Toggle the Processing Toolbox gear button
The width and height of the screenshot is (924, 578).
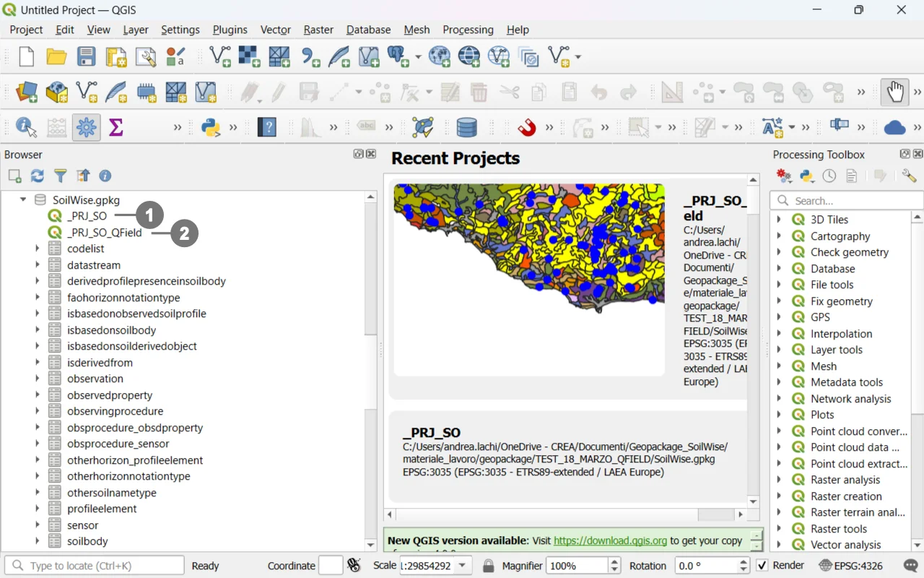point(87,128)
